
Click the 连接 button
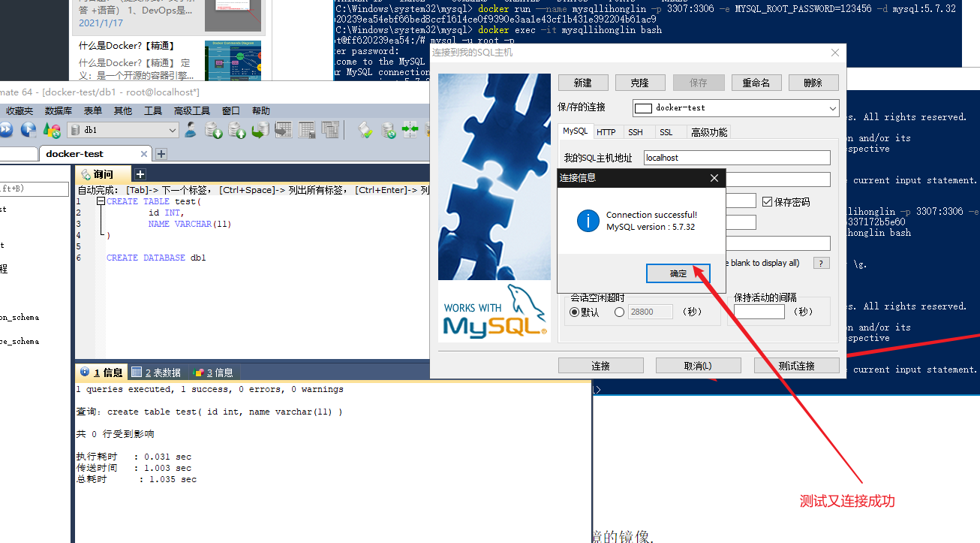coord(601,366)
